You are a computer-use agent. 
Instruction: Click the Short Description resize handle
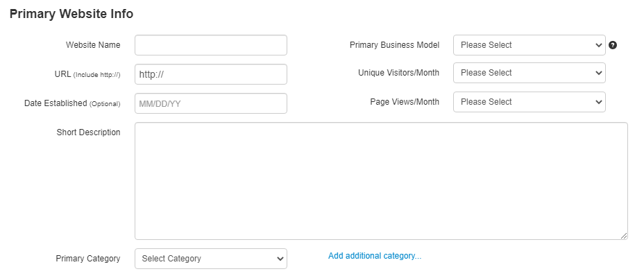click(624, 236)
